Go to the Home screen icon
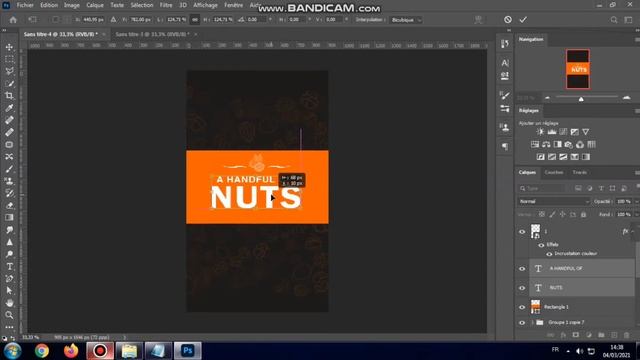The width and height of the screenshot is (640, 360). click(13, 20)
